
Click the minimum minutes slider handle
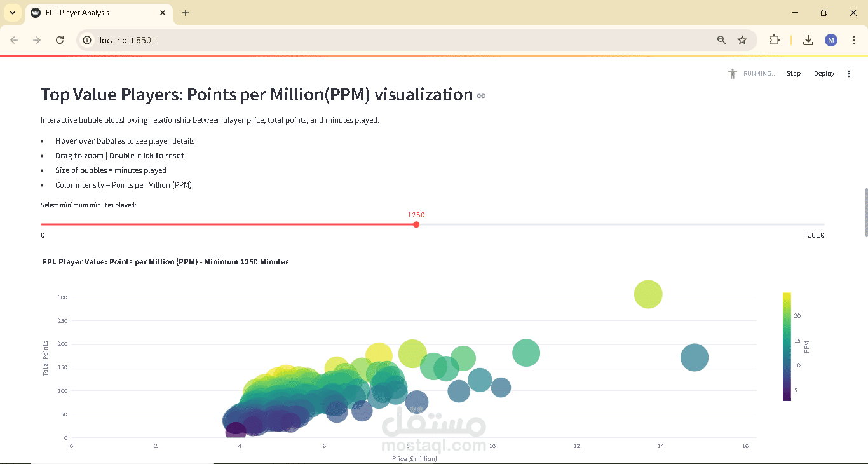416,224
